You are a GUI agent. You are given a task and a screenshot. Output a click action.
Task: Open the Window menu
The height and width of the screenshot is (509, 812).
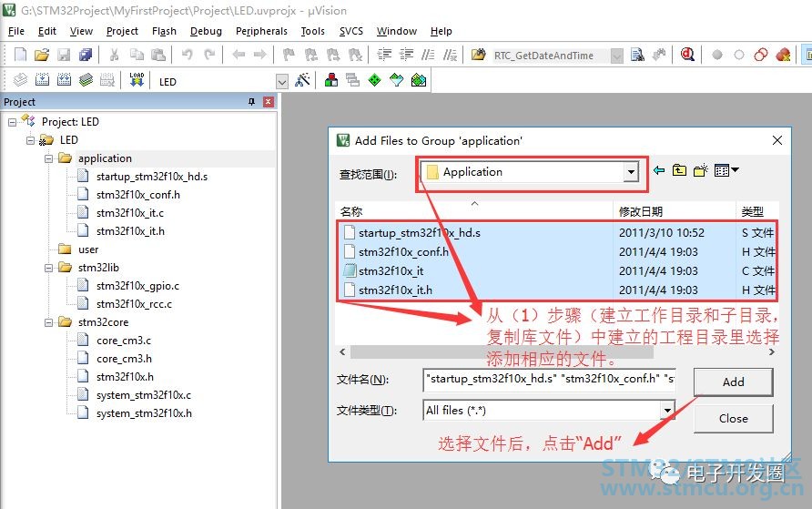tap(397, 31)
